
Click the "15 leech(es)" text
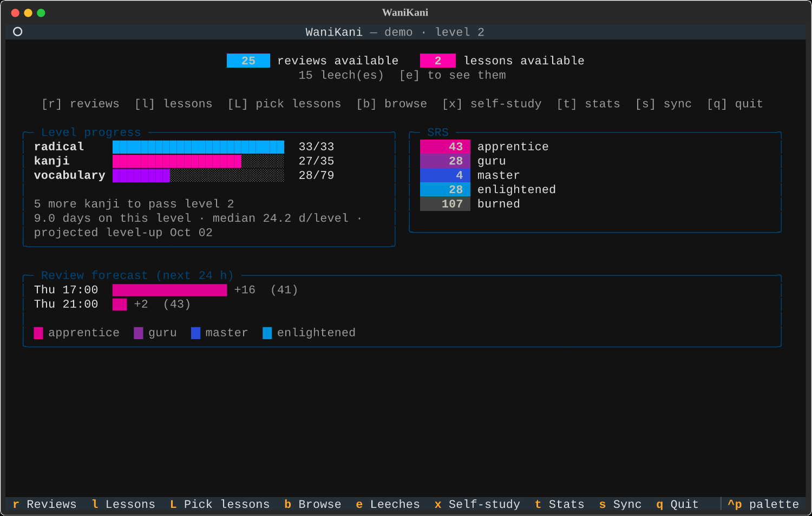341,75
